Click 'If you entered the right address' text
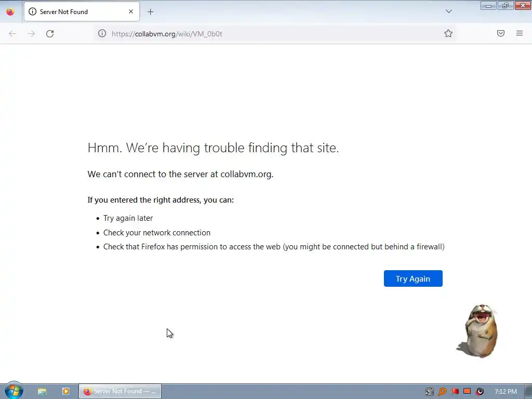Image resolution: width=532 pixels, height=399 pixels. 161,200
